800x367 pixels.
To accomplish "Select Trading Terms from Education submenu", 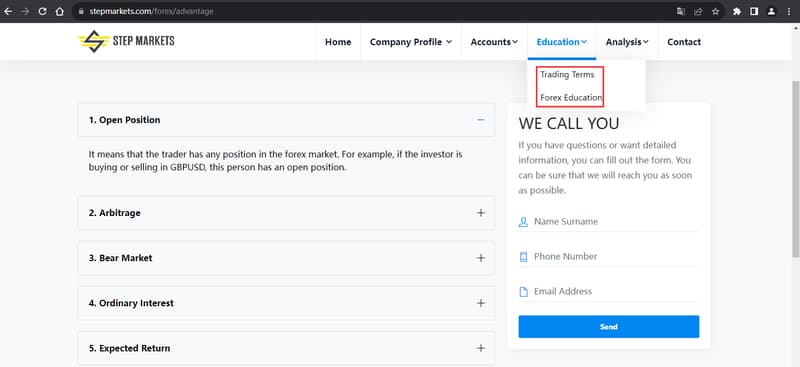I will (567, 75).
